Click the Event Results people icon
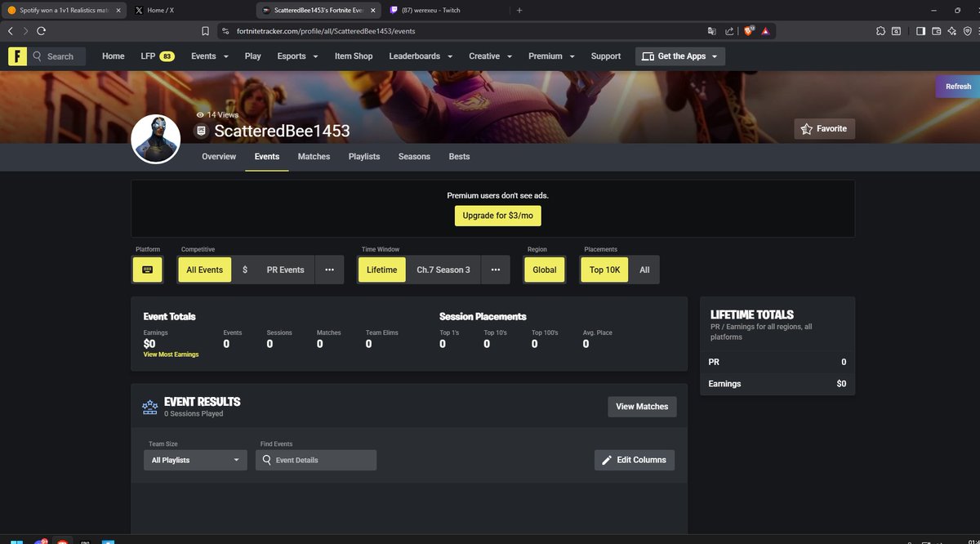 [x=150, y=407]
